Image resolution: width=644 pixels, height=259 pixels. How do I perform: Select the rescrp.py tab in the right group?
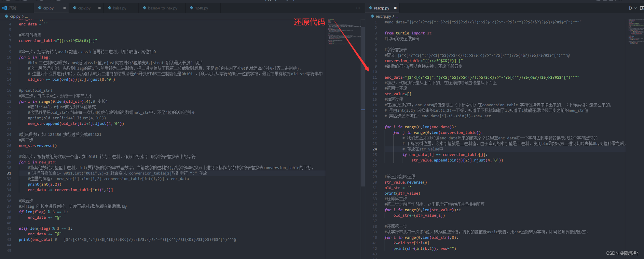(381, 8)
